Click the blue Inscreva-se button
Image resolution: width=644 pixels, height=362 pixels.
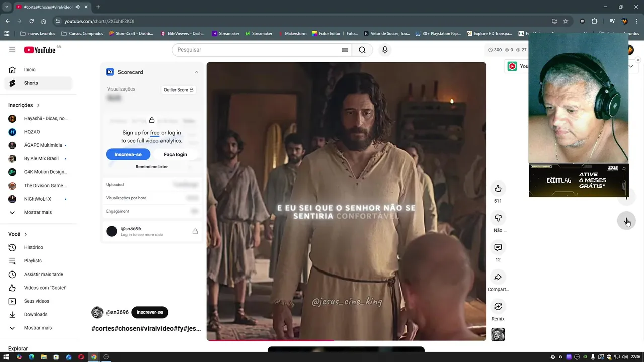[128, 154]
